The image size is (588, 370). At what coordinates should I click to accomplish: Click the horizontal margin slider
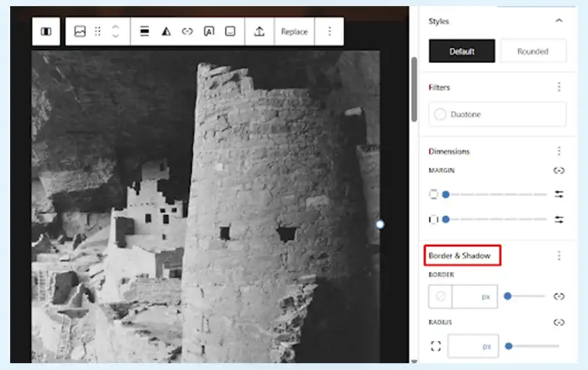click(495, 219)
